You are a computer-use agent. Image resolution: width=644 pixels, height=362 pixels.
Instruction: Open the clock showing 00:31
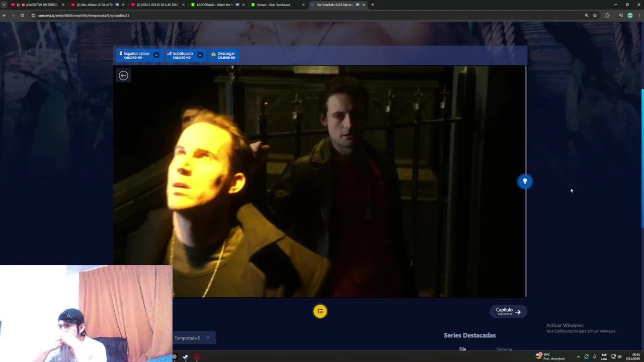pos(633,356)
